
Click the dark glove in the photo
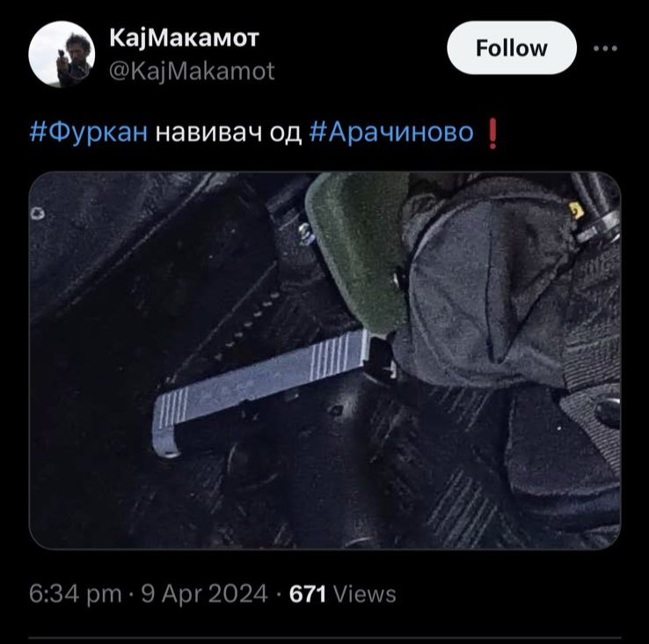pos(488,290)
